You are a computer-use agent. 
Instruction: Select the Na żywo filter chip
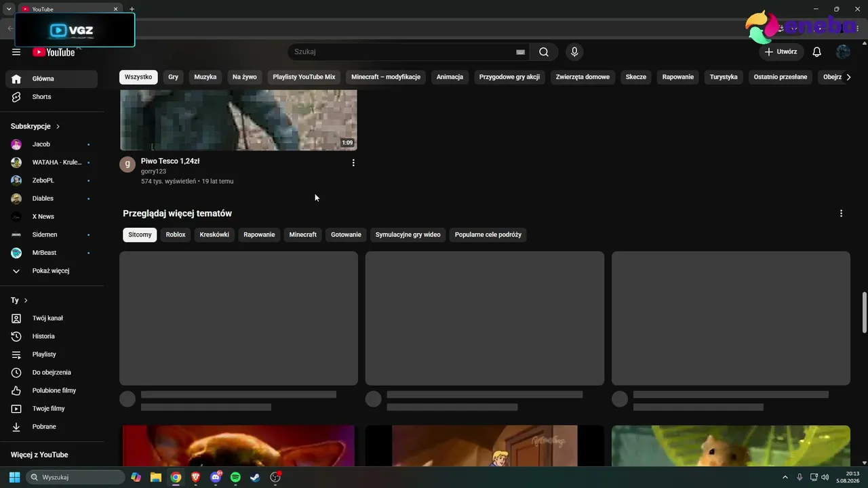point(245,77)
